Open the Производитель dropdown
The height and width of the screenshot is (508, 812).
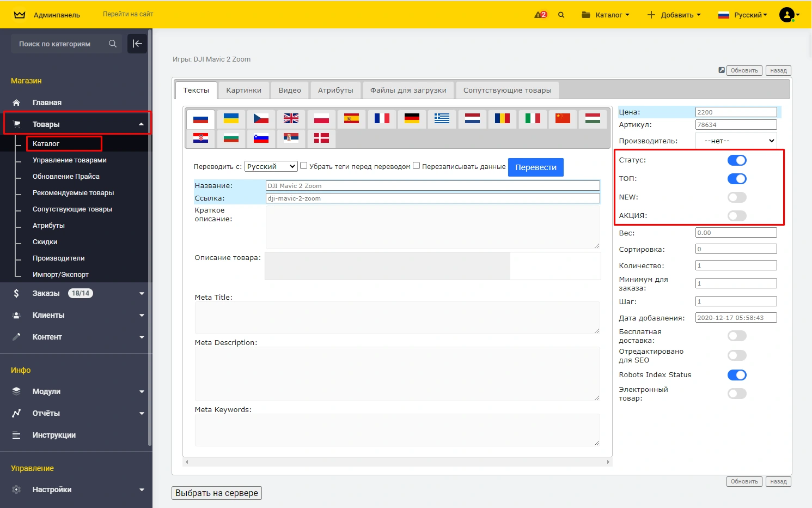click(x=736, y=141)
